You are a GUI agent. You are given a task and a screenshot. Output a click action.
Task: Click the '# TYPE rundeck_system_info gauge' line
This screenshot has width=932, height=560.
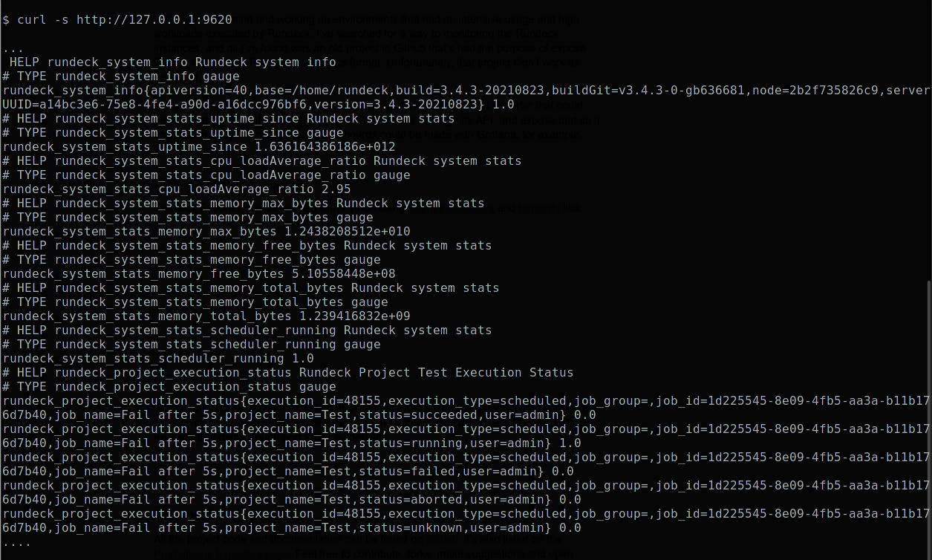[x=121, y=76]
